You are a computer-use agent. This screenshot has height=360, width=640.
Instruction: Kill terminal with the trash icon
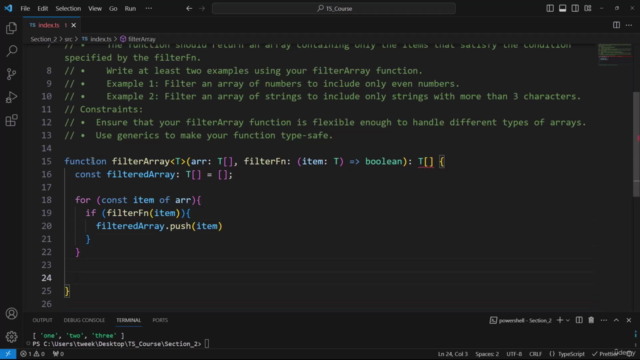pos(591,320)
